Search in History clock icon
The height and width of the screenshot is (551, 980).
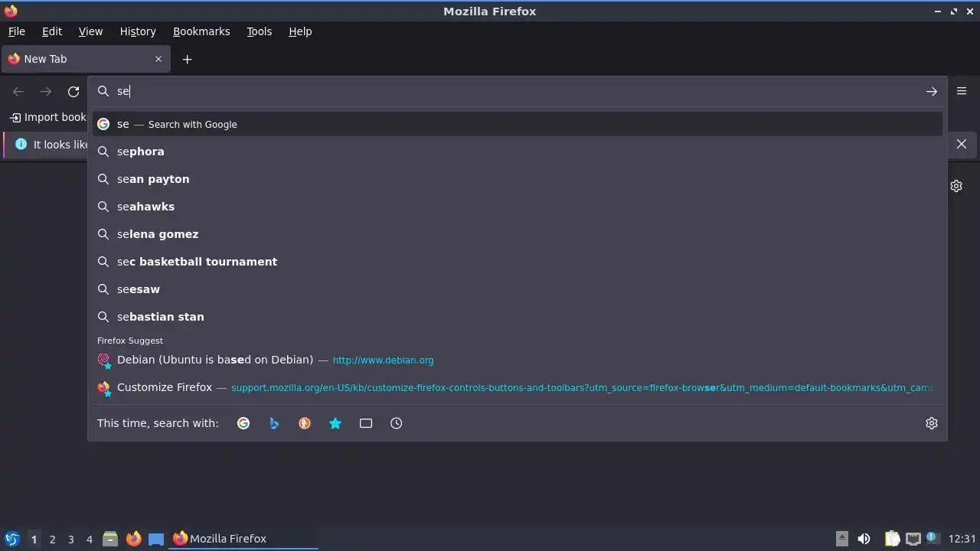[x=397, y=423]
